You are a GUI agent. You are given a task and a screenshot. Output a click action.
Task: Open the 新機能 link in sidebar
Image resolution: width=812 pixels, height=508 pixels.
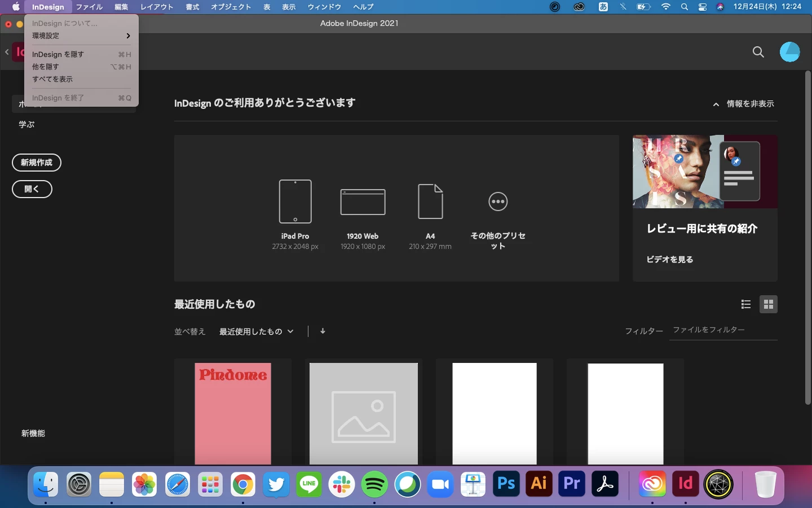33,433
